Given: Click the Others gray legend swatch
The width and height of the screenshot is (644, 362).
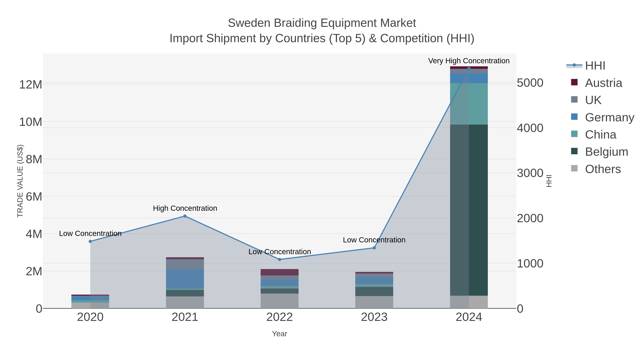Looking at the screenshot, I should 574,168.
